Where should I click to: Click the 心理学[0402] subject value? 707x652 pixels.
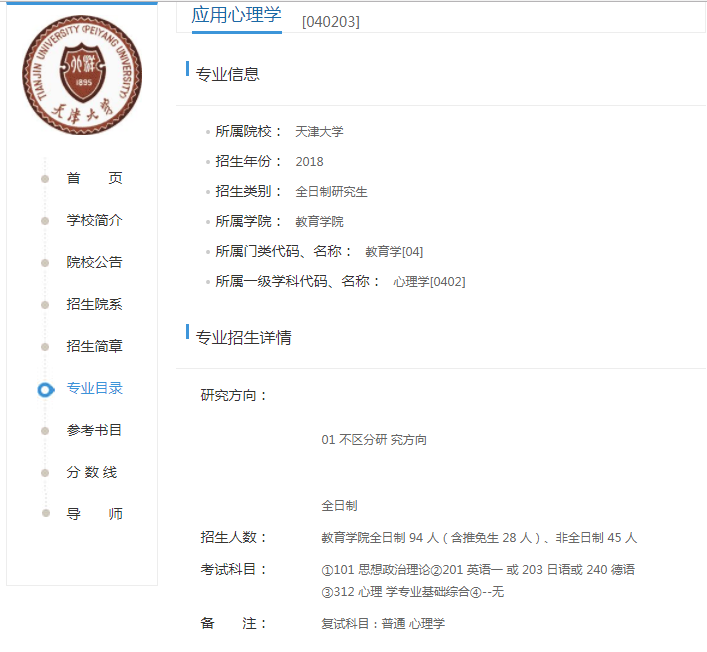click(x=429, y=282)
